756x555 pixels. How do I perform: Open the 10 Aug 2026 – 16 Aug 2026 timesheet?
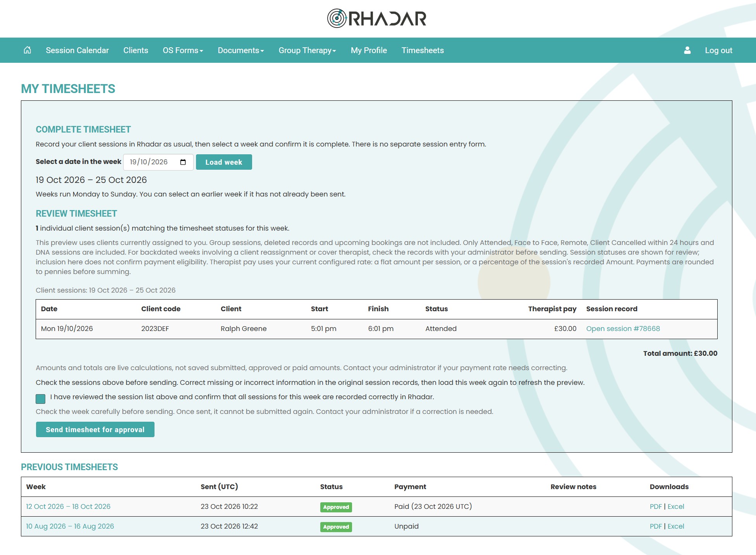70,526
